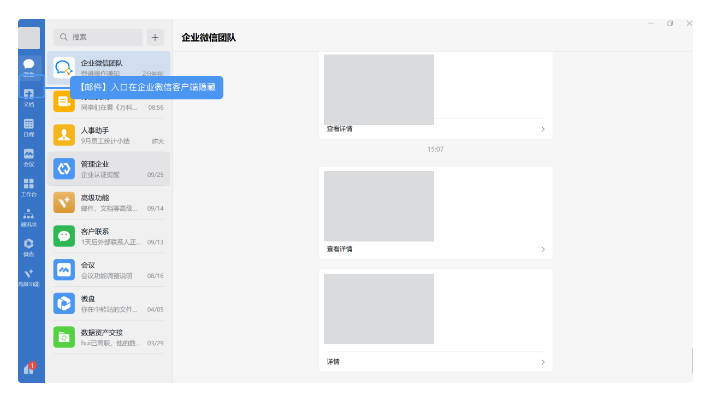Open the 消息 tab in the left sidebar
The height and width of the screenshot is (401, 712).
29,67
